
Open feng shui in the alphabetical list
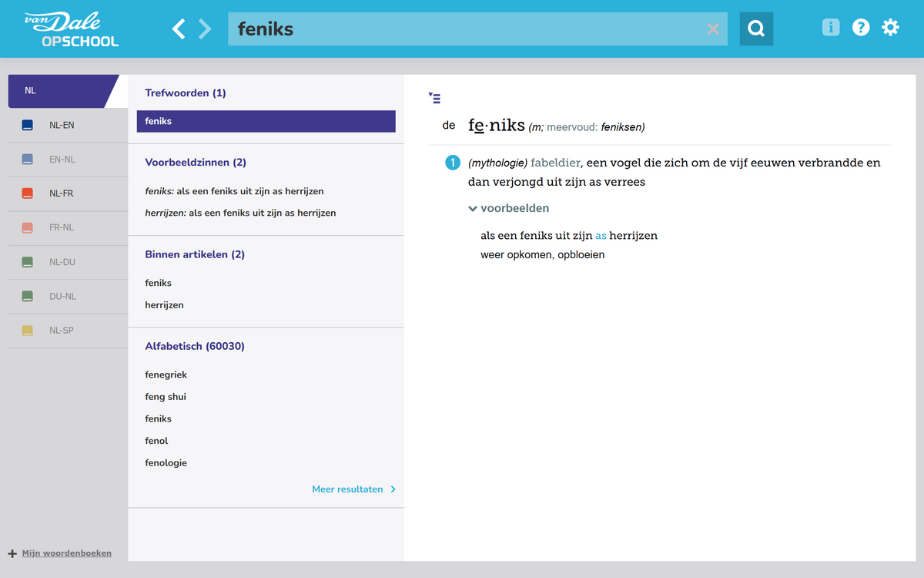166,397
